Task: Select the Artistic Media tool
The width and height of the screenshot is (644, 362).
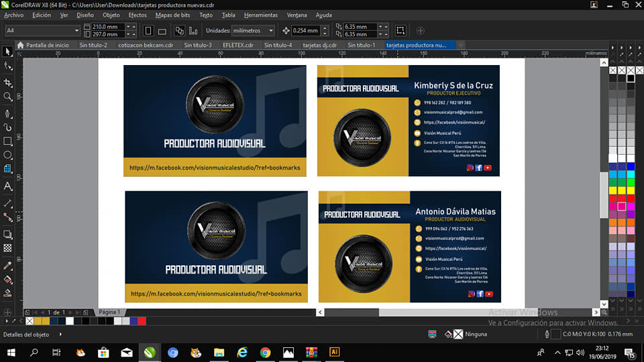Action: 7,127
